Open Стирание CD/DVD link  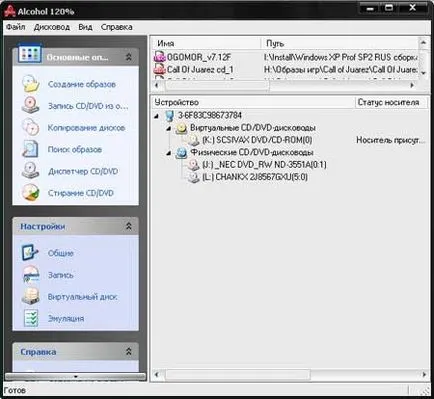tap(81, 193)
